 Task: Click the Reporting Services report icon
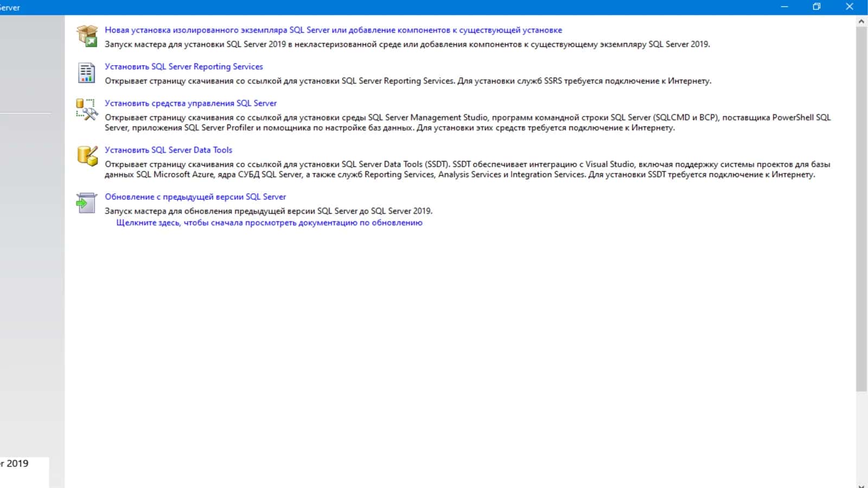[86, 72]
